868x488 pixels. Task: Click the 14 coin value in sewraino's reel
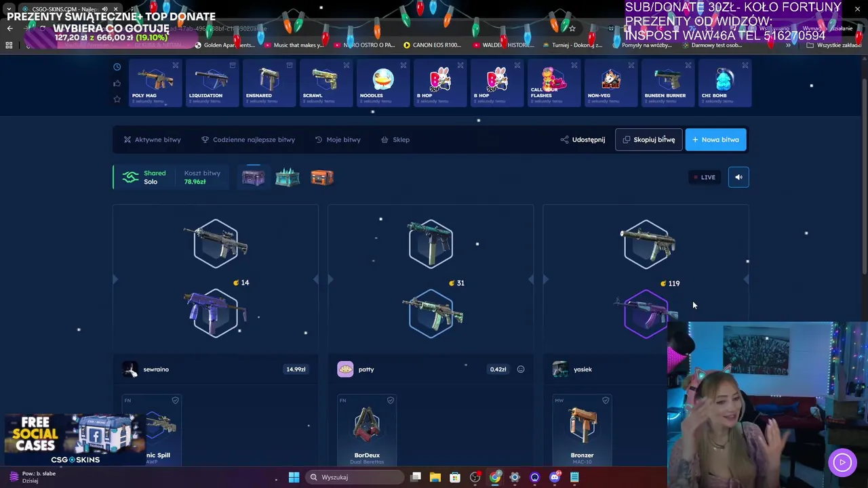click(241, 283)
